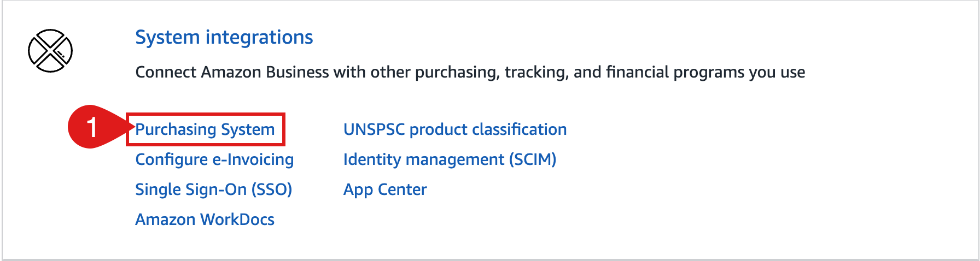The width and height of the screenshot is (980, 261).
Task: Click the App Center integration option
Action: 385,189
